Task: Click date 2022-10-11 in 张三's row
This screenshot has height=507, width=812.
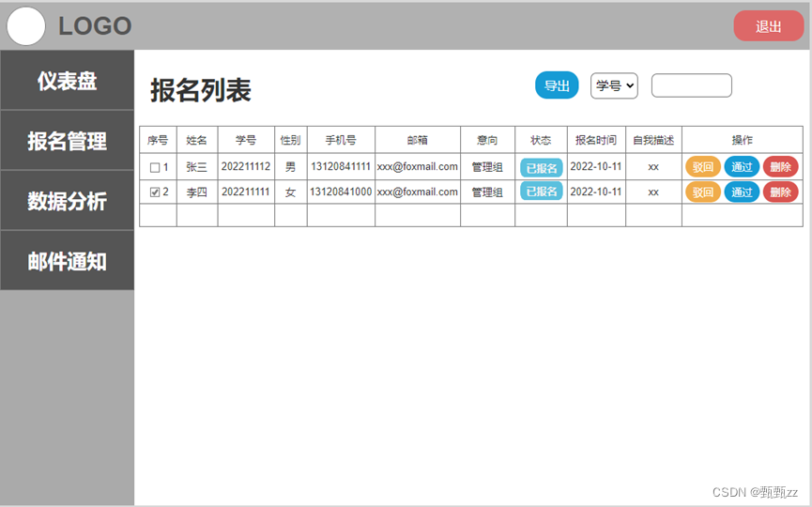Action: 596,166
